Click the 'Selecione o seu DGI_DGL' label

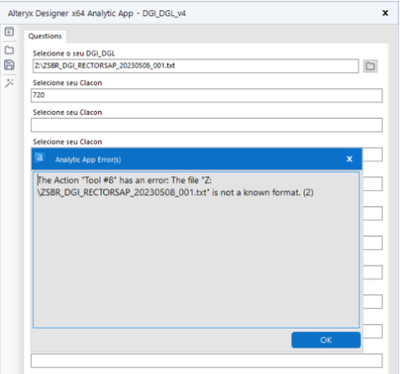tap(74, 53)
